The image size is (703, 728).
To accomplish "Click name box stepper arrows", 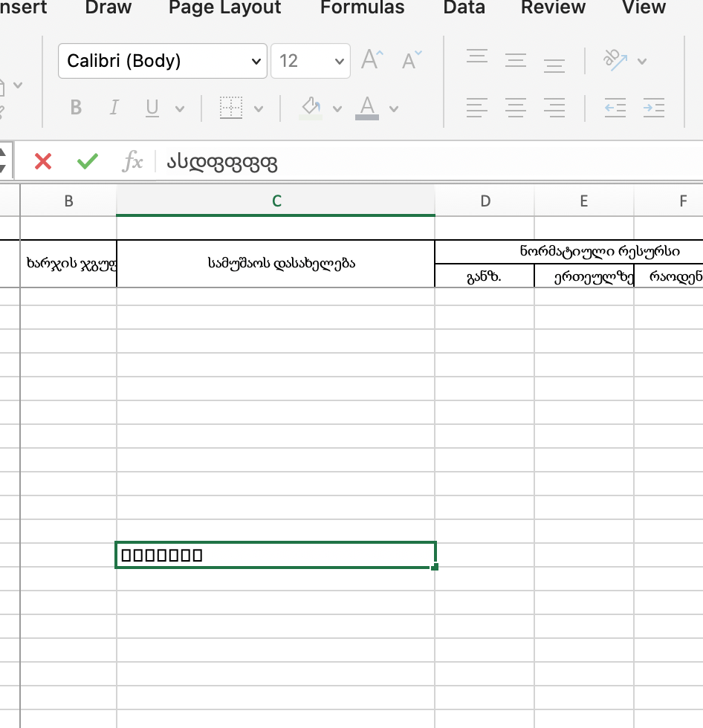I will click(3, 161).
